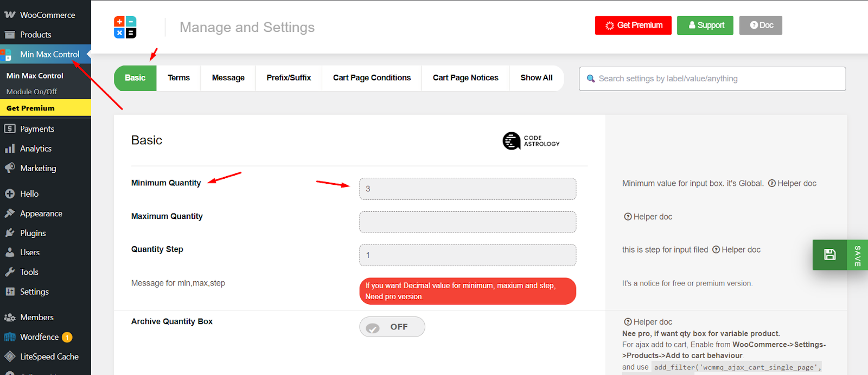The height and width of the screenshot is (375, 868).
Task: Click the Min Max plugin logo in header
Action: (x=125, y=27)
